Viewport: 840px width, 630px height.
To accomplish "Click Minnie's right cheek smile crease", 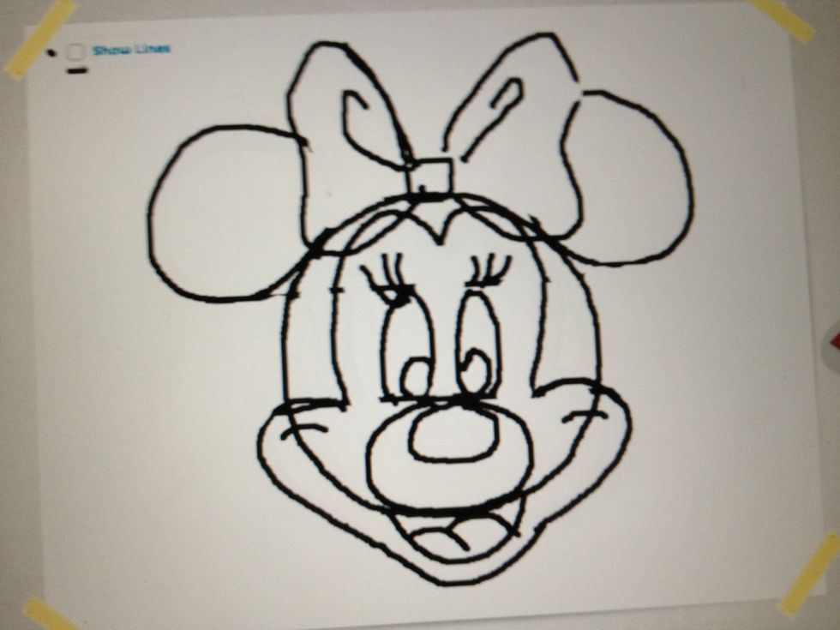I will (593, 411).
